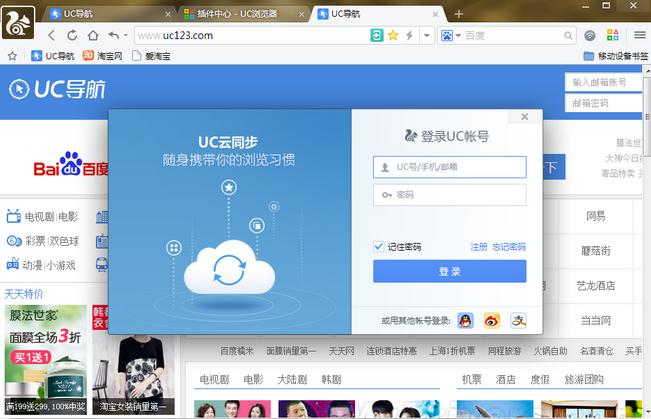The image size is (651, 419).
Task: Open the 膜法世家 mask ad thumbnail
Action: click(46, 360)
